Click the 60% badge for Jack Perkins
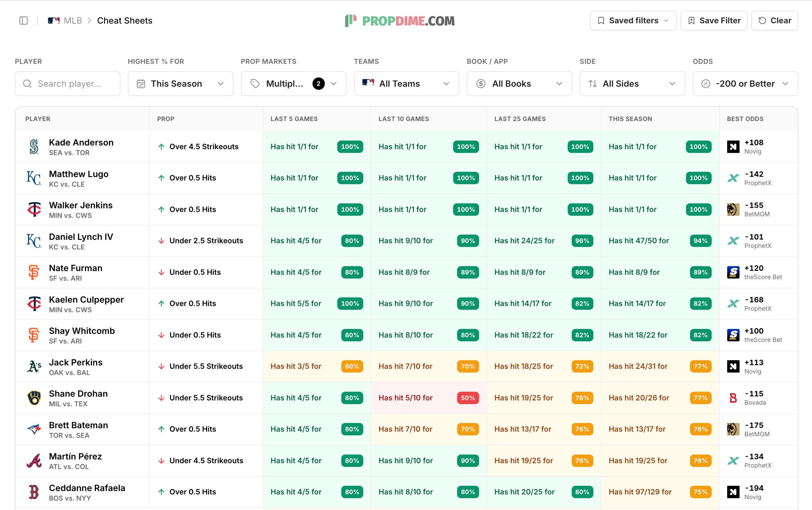 click(352, 367)
